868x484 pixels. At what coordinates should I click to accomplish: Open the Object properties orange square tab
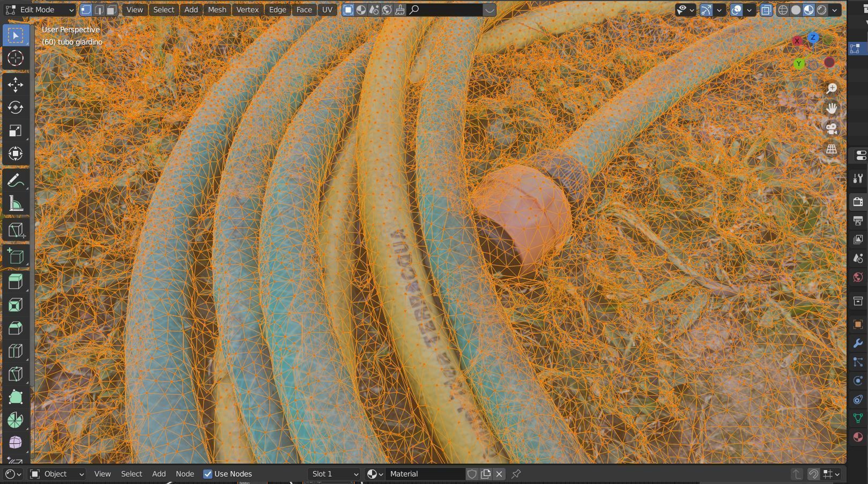(x=858, y=325)
